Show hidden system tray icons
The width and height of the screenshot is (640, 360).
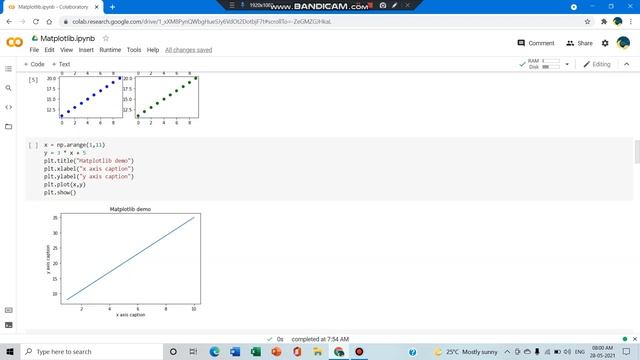click(x=507, y=351)
